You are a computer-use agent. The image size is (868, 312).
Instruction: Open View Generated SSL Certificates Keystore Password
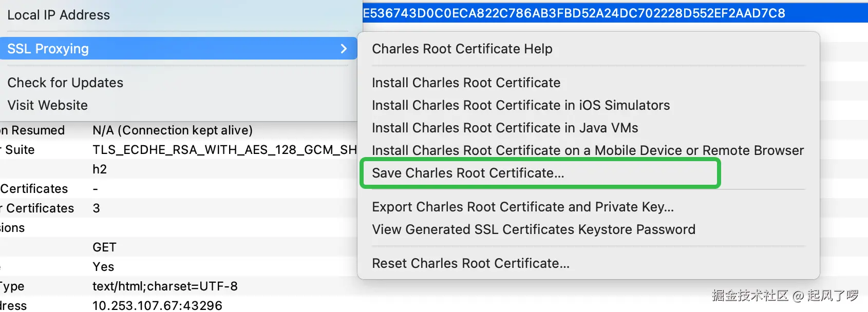pos(534,229)
